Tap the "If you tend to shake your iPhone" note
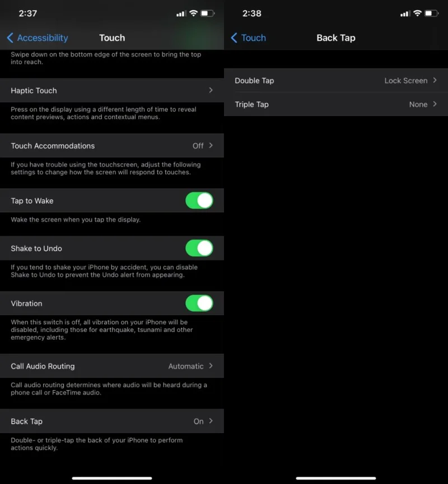 click(104, 271)
